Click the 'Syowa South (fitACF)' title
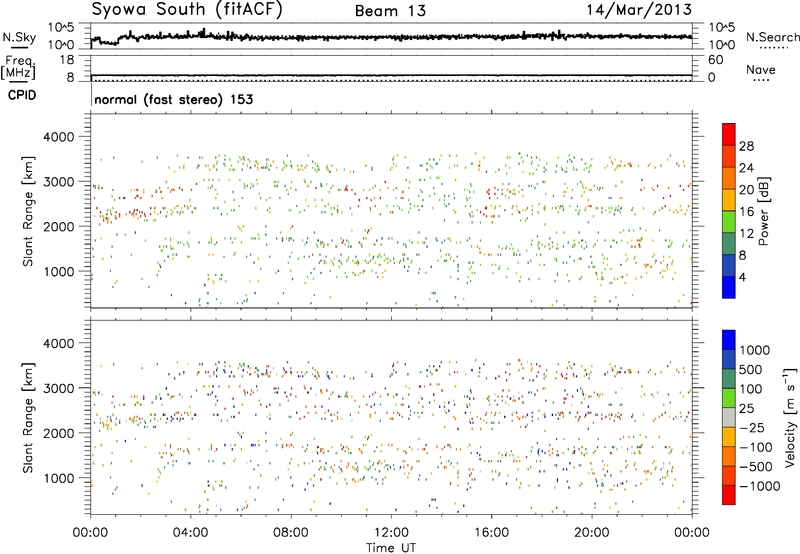The width and height of the screenshot is (800, 554). [x=187, y=10]
